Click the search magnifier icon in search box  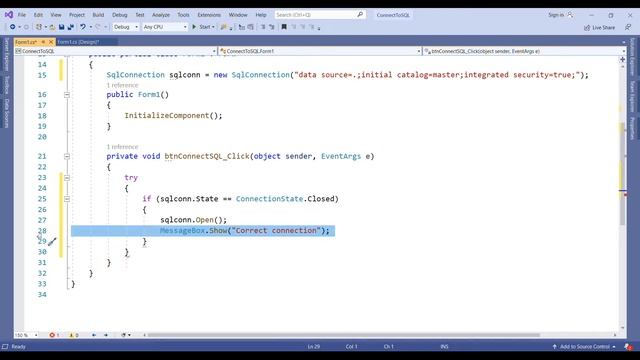tap(360, 15)
